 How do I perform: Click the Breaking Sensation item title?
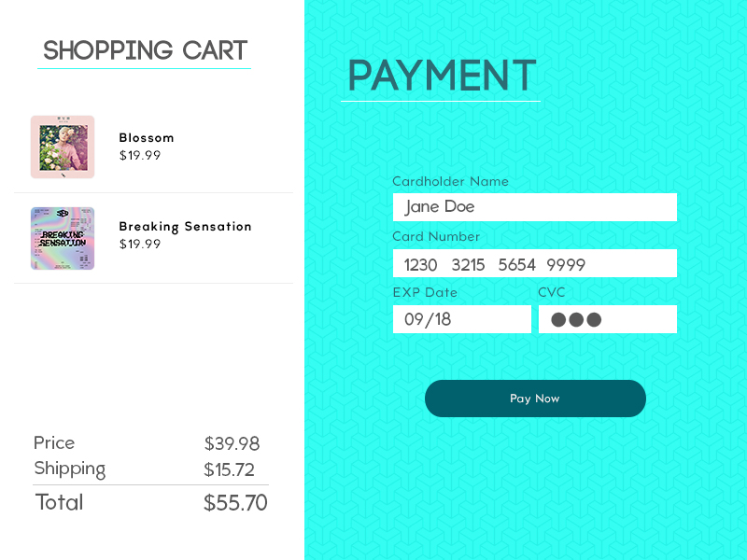click(x=185, y=227)
